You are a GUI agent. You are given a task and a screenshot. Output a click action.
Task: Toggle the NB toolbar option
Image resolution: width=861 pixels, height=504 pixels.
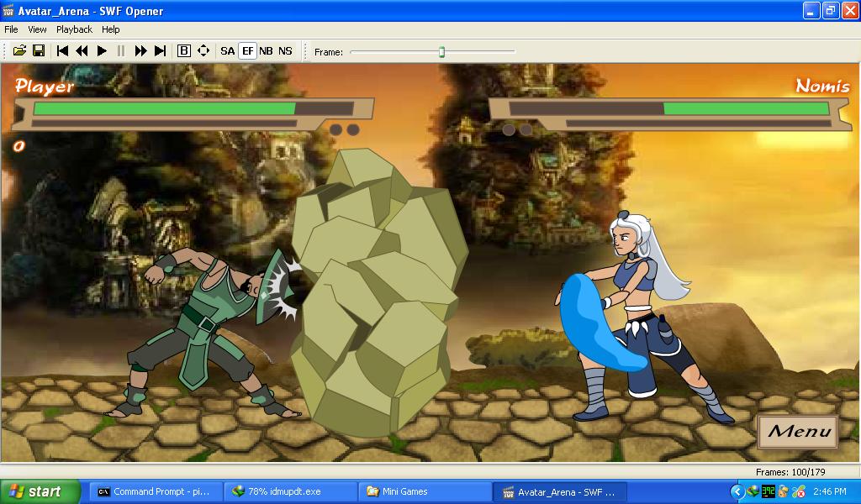point(266,51)
